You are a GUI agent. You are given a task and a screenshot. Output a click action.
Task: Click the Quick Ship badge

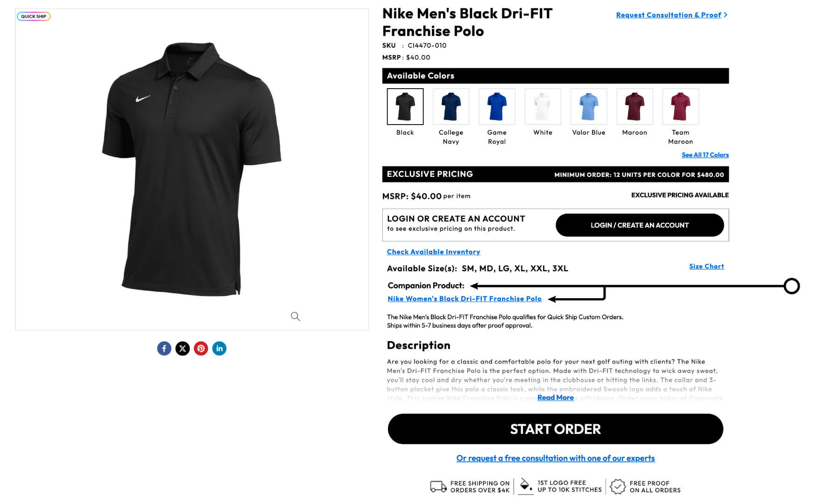coord(34,16)
